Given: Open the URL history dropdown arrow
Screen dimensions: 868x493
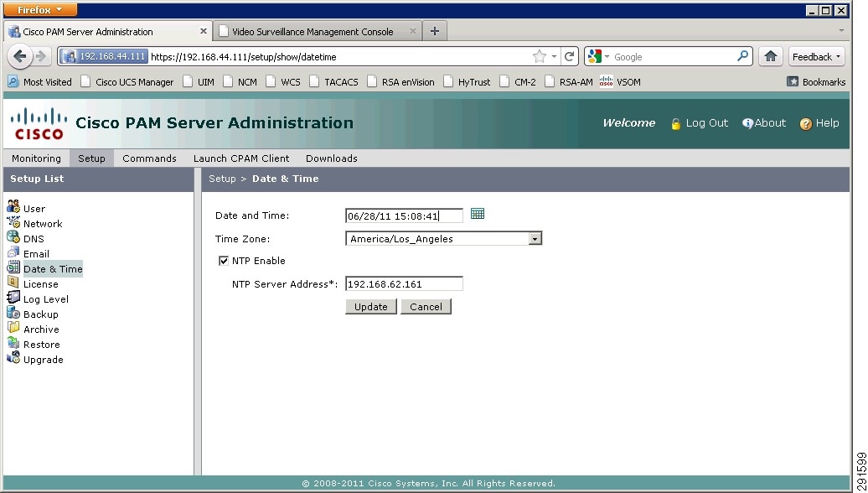Looking at the screenshot, I should (554, 56).
